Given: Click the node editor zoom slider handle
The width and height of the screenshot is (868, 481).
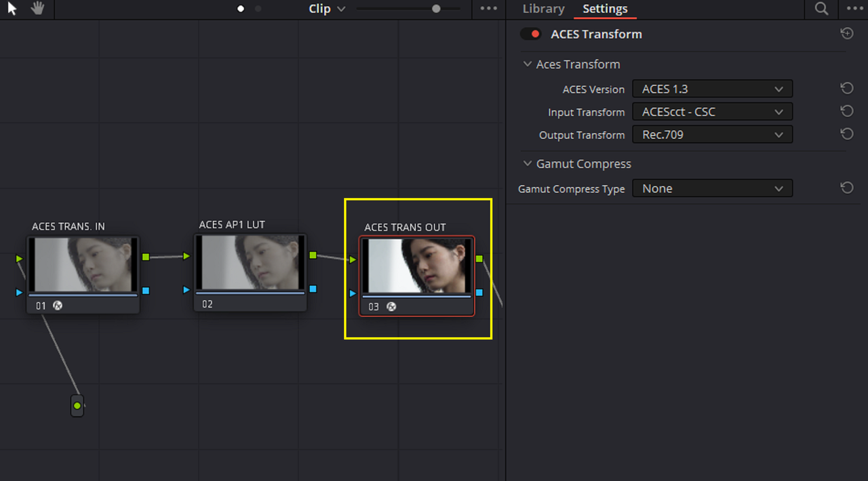Looking at the screenshot, I should click(436, 9).
